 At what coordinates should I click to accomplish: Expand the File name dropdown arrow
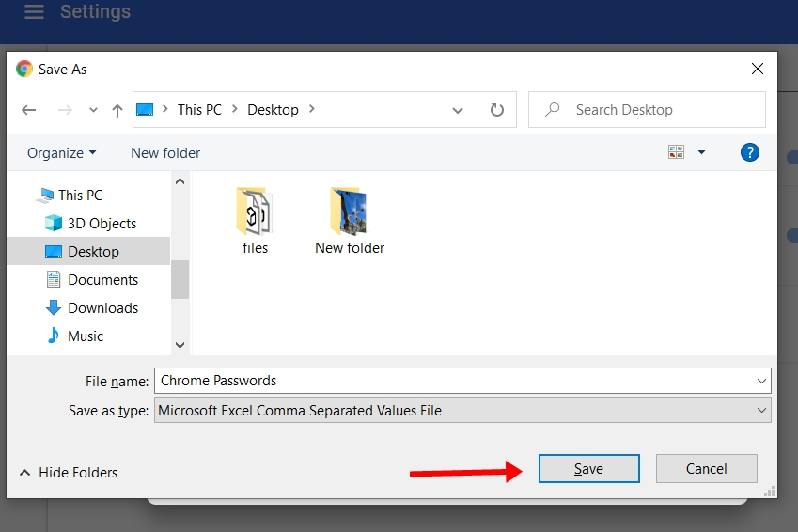[761, 381]
